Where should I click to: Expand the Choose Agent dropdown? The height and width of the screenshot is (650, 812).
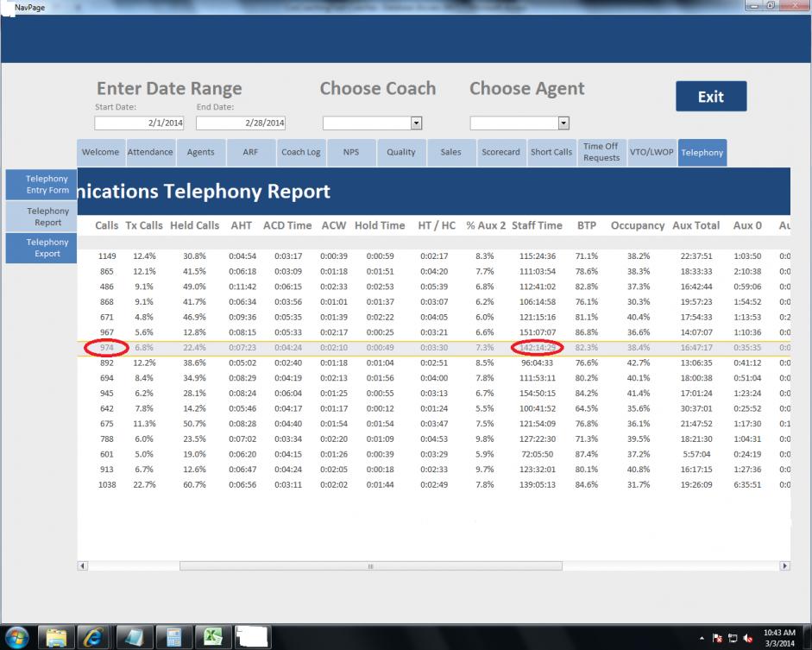click(563, 123)
